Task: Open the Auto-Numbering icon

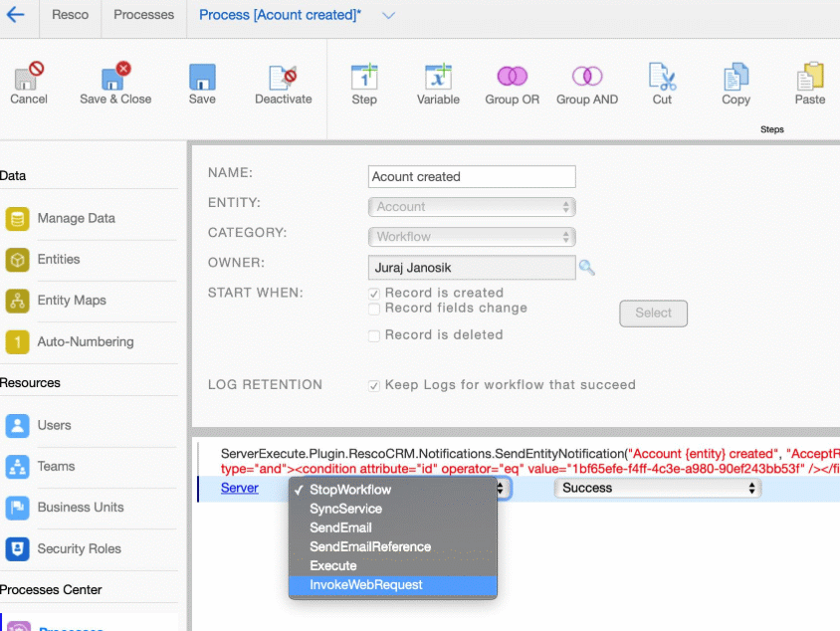Action: [x=17, y=341]
